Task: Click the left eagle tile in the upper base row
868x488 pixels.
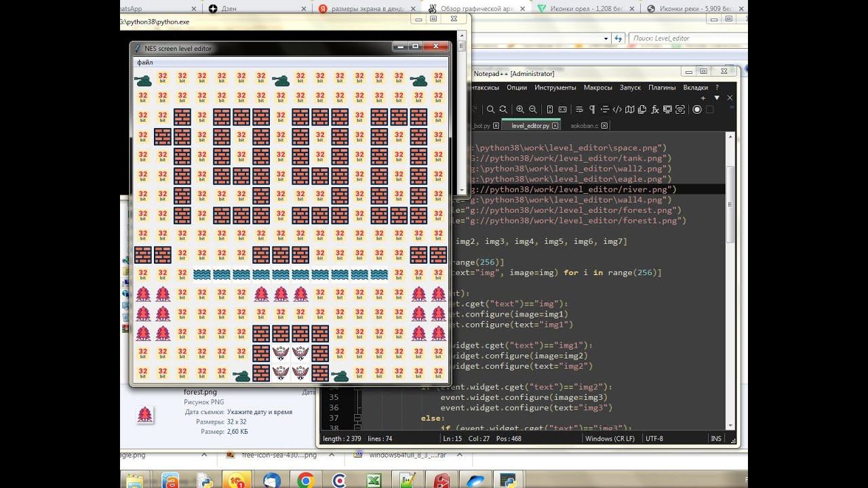Action: [281, 353]
